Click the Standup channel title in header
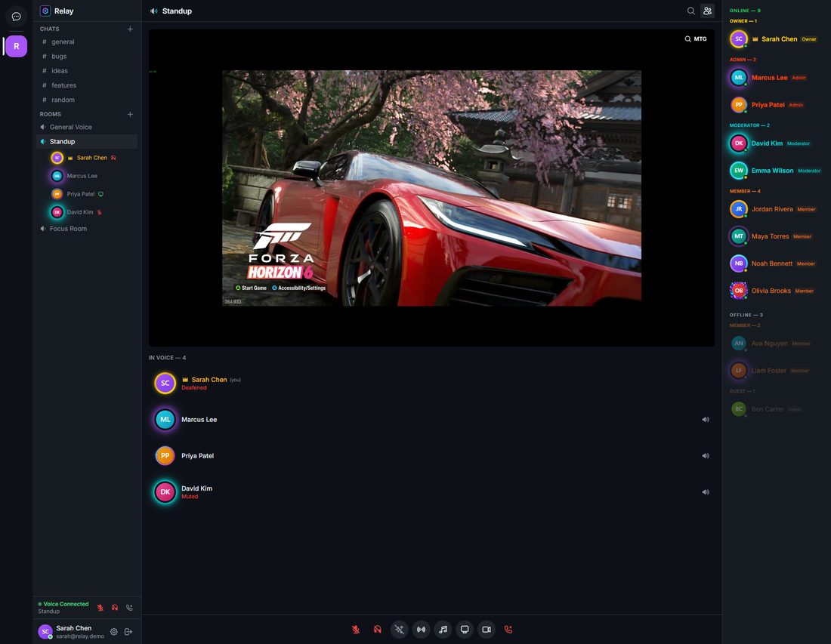The width and height of the screenshot is (831, 644). click(177, 11)
